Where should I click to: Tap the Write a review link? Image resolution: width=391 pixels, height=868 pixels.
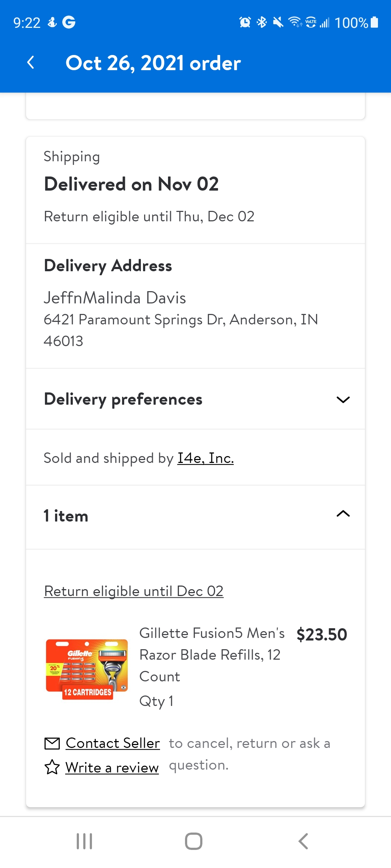[x=112, y=767]
